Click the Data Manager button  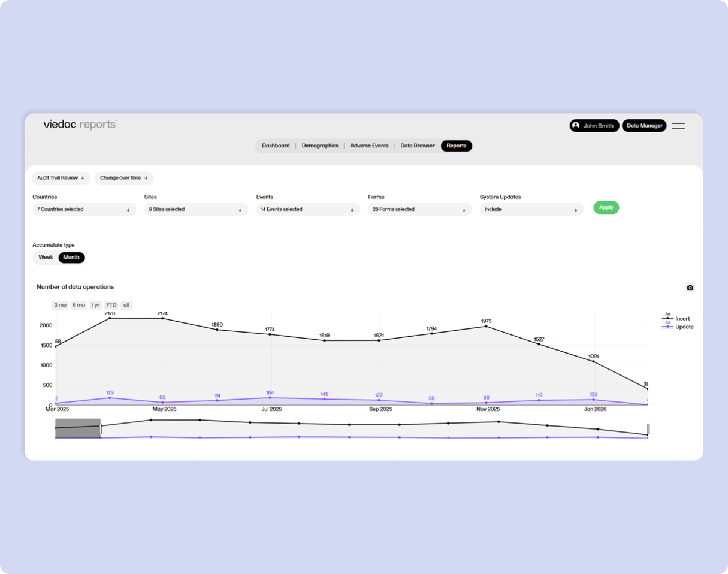[644, 126]
